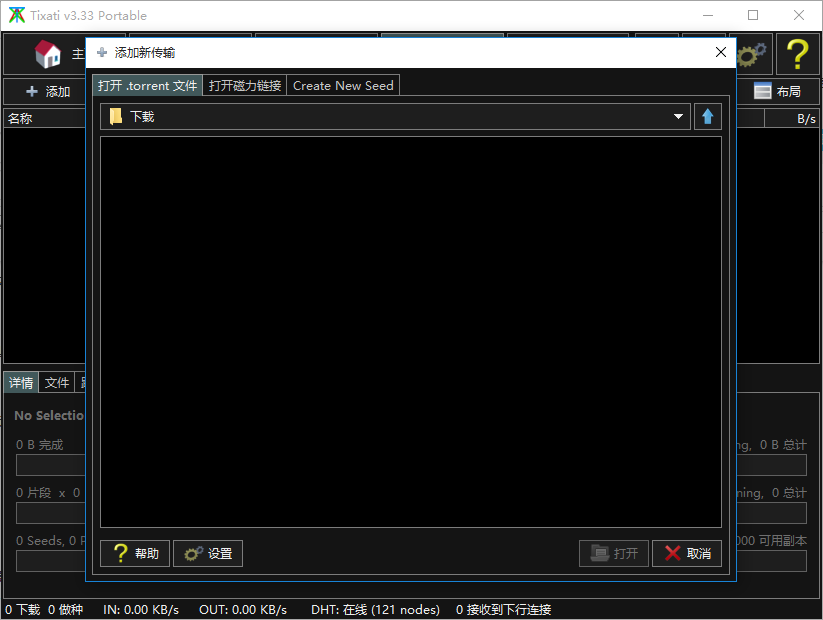Open settings via gears icon in main toolbar
The image size is (823, 620).
(753, 54)
